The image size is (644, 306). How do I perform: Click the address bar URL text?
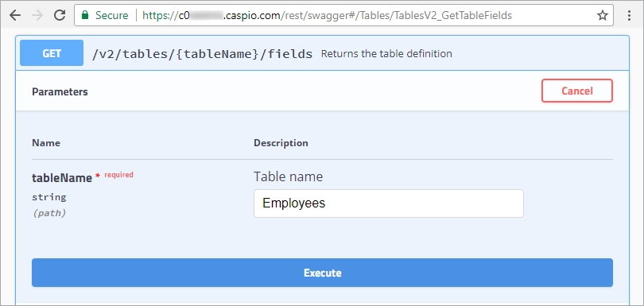pyautogui.click(x=328, y=16)
